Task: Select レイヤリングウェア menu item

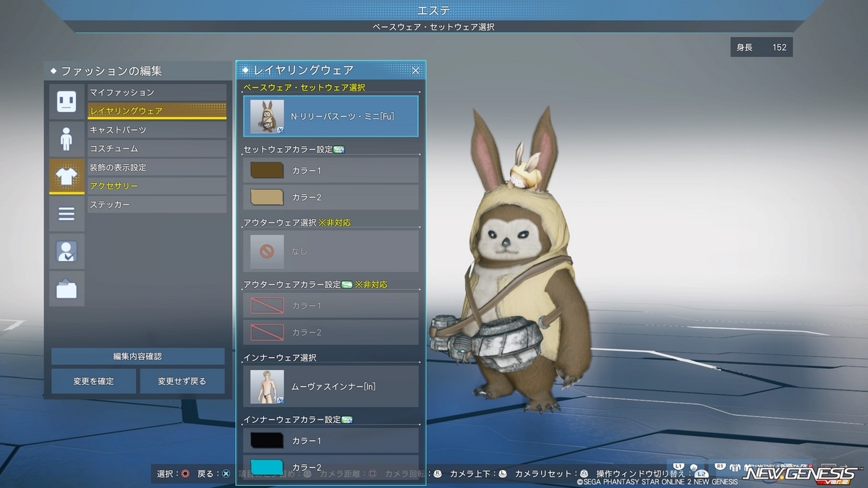Action: 157,111
